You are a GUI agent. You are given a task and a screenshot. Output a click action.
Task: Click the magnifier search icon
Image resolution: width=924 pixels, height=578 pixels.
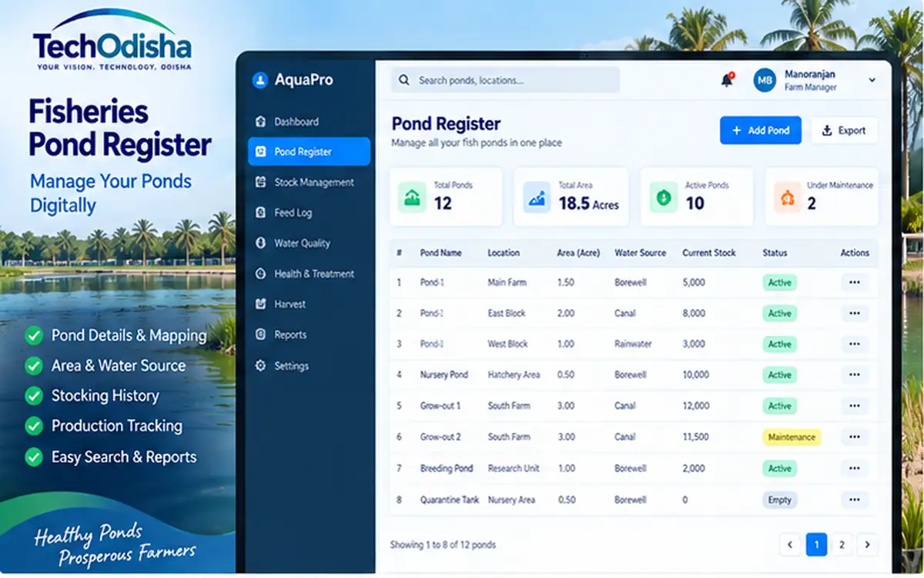404,80
